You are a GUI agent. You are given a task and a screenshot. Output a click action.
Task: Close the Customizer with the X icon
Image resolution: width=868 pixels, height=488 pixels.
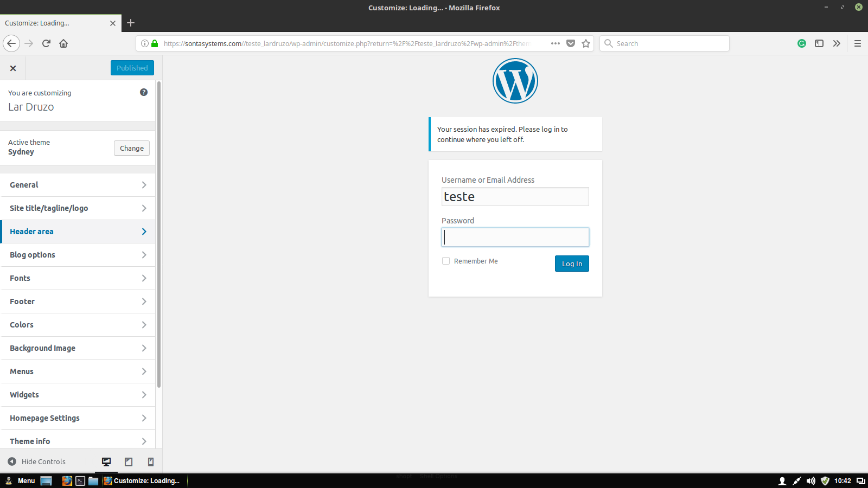[x=13, y=68]
